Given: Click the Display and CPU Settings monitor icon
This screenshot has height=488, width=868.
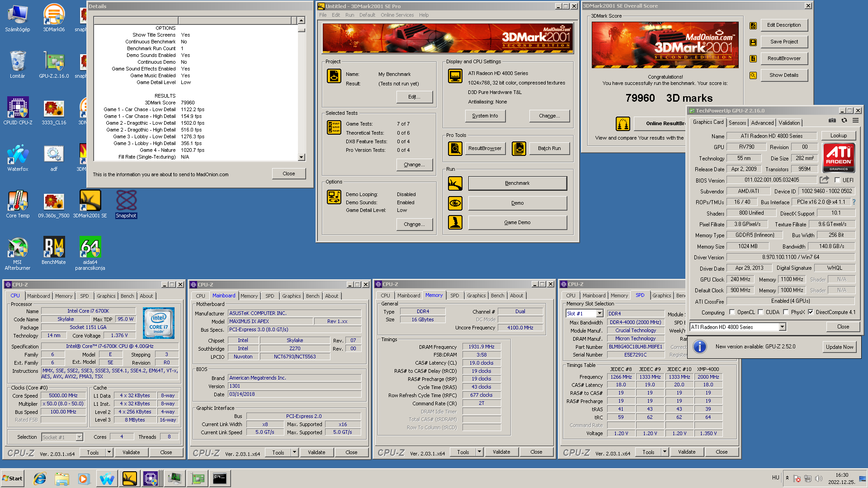Looking at the screenshot, I should pos(455,76).
